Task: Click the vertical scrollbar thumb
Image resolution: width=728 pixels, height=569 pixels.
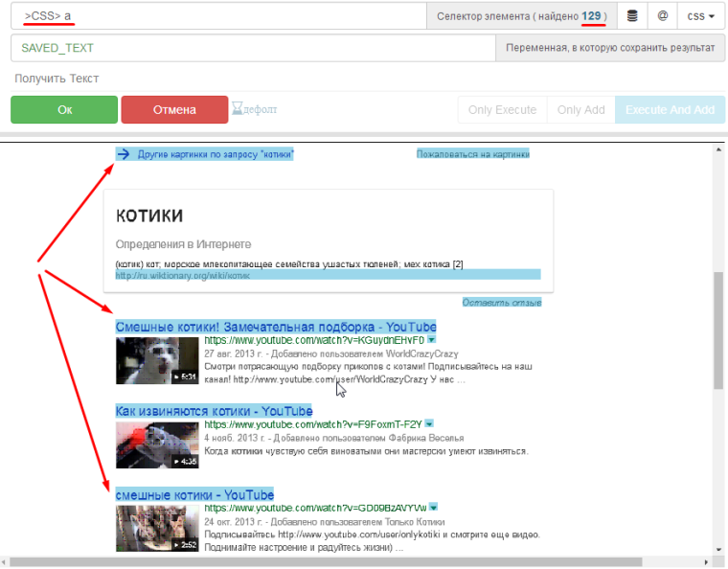Action: 718,330
